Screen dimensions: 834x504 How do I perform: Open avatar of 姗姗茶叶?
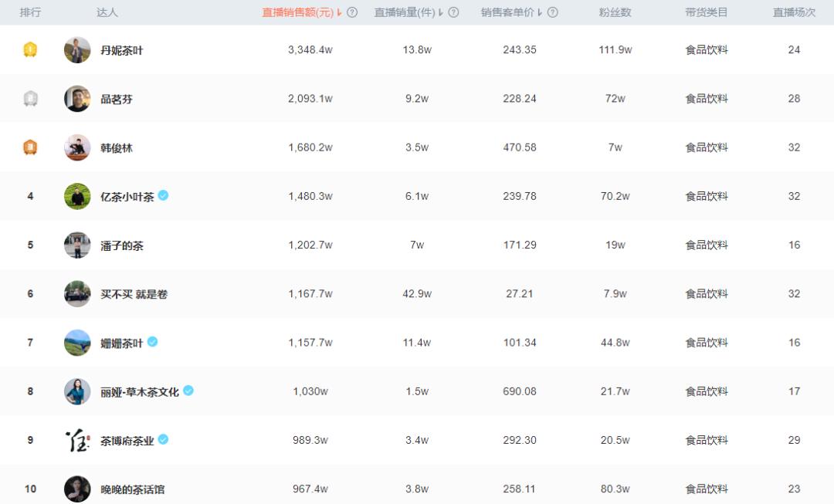pyautogui.click(x=77, y=343)
